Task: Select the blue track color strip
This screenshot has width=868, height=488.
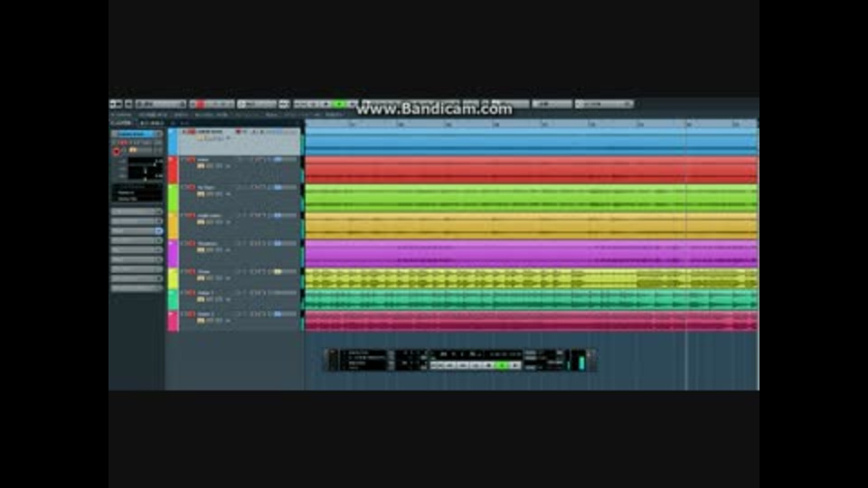Action: [173, 142]
